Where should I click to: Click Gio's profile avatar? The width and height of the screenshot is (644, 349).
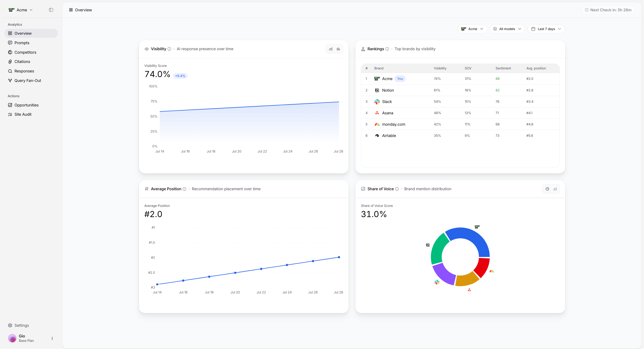tap(12, 338)
